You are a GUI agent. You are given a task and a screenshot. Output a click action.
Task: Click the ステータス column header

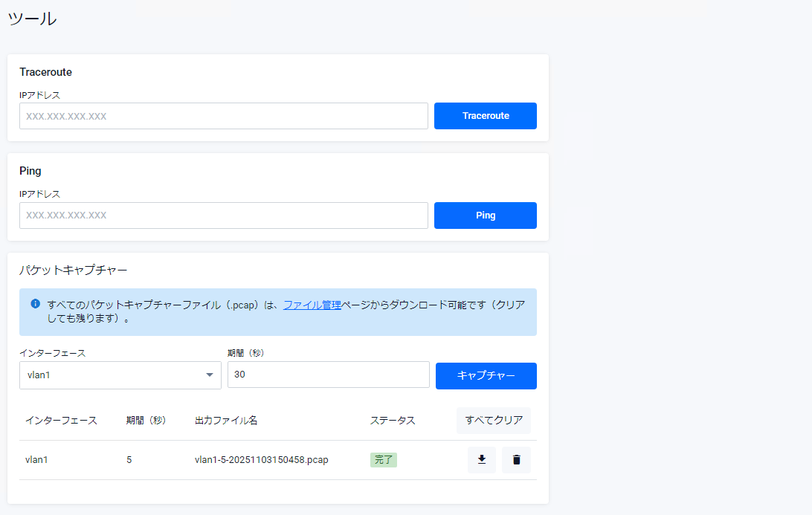(394, 420)
